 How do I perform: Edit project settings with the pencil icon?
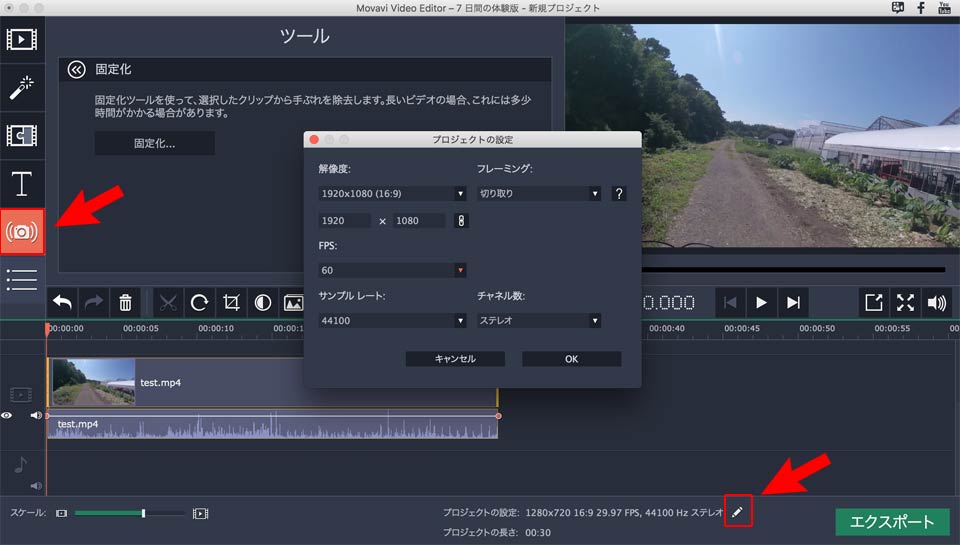[738, 511]
